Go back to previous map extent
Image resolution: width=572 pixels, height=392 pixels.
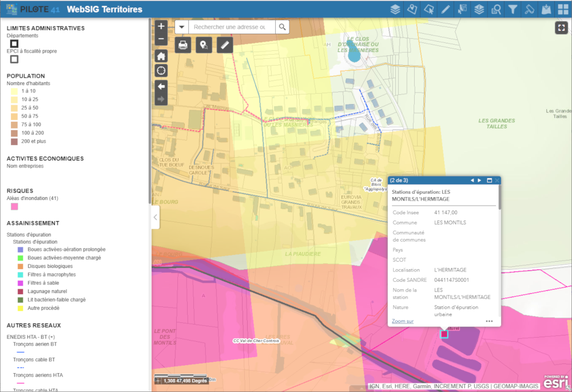[161, 86]
